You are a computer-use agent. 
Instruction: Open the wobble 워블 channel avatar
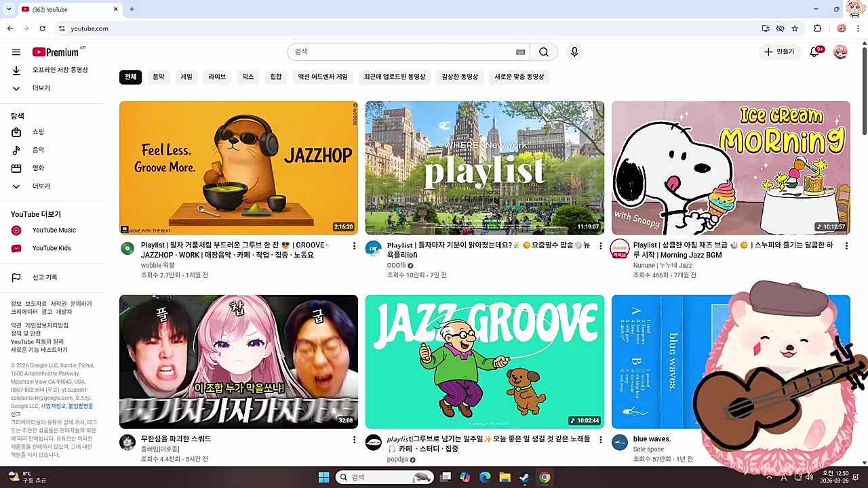tap(127, 248)
